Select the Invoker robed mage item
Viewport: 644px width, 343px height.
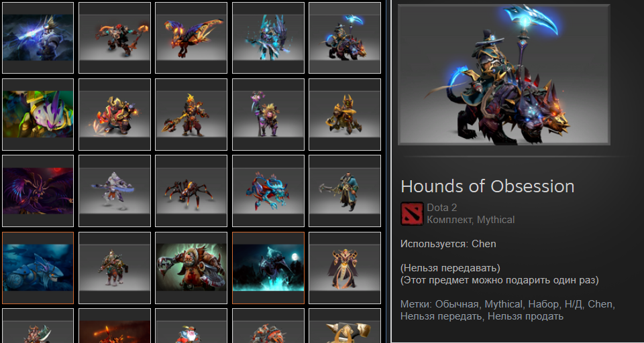[345, 268]
